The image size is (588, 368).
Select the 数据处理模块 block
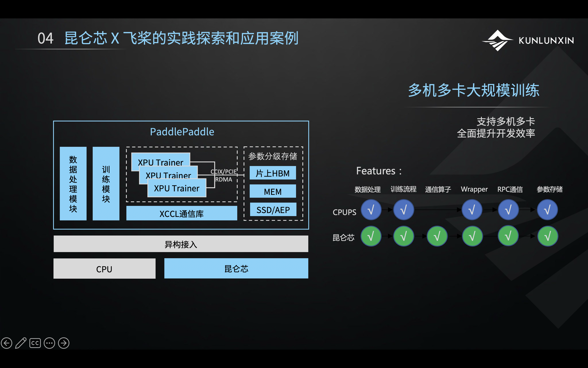pos(73,184)
